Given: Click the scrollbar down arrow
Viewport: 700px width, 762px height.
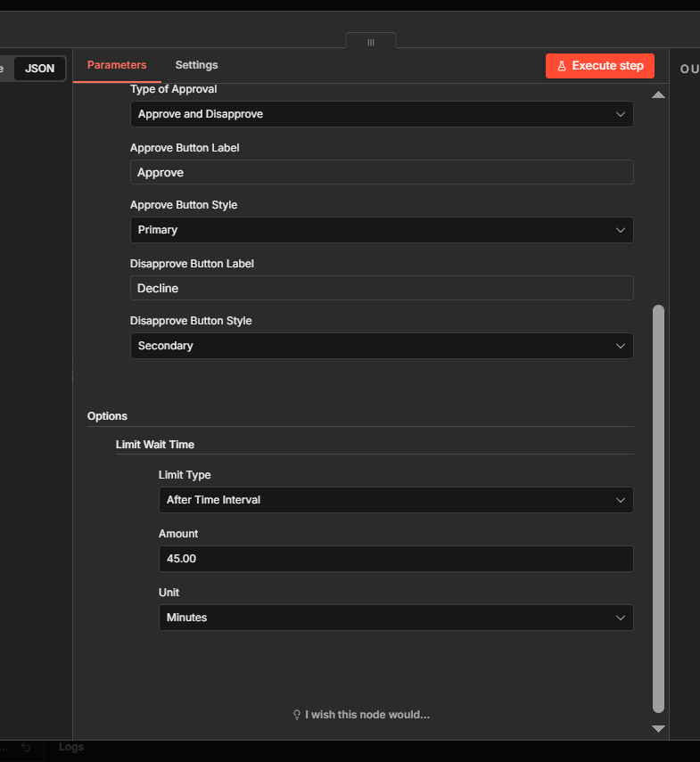Looking at the screenshot, I should 658,728.
